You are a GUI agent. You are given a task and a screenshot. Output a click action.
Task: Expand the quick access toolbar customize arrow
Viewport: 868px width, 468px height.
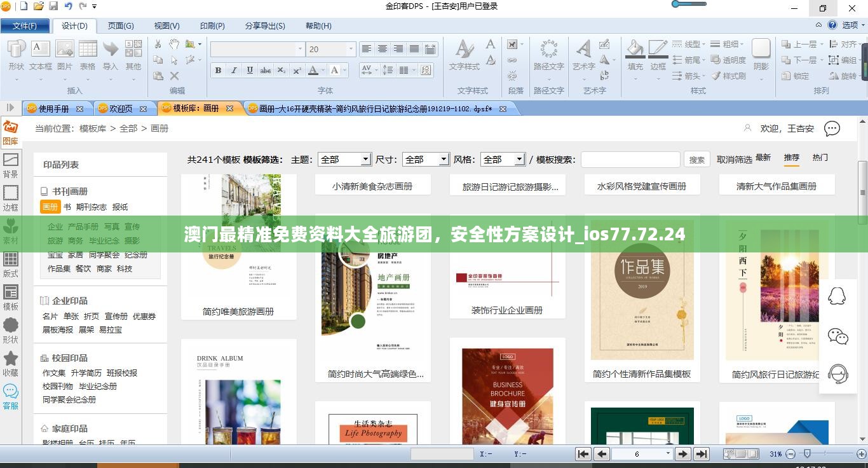[x=95, y=7]
